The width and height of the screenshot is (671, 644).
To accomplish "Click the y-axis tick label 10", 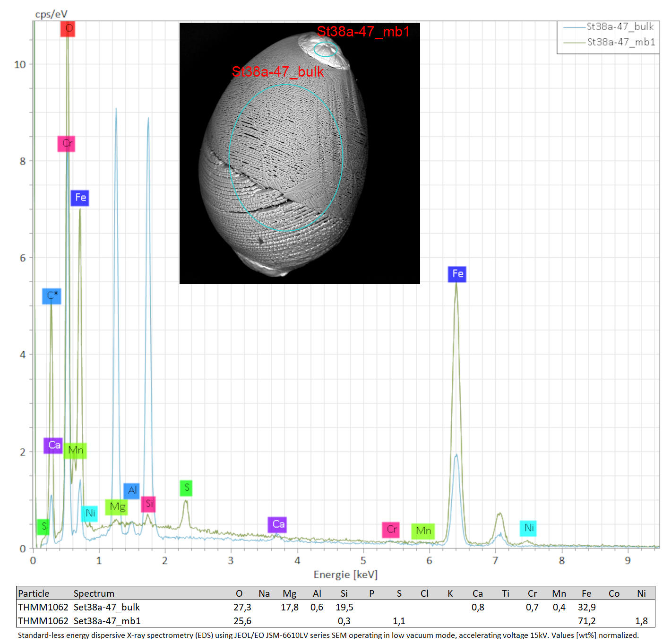I will [x=20, y=65].
